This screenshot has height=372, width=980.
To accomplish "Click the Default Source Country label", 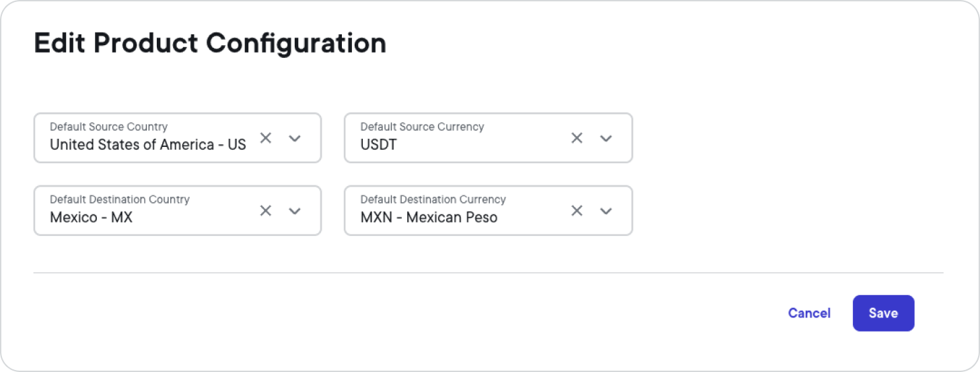I will 108,127.
